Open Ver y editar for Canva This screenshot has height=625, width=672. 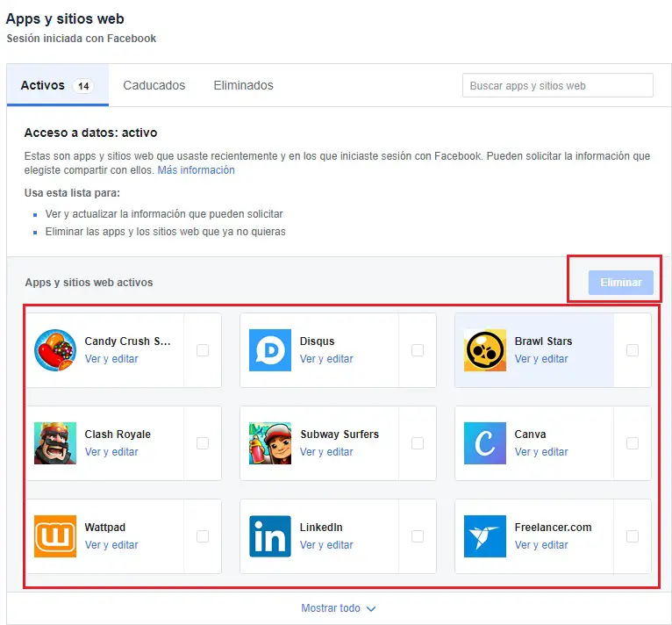(x=541, y=452)
